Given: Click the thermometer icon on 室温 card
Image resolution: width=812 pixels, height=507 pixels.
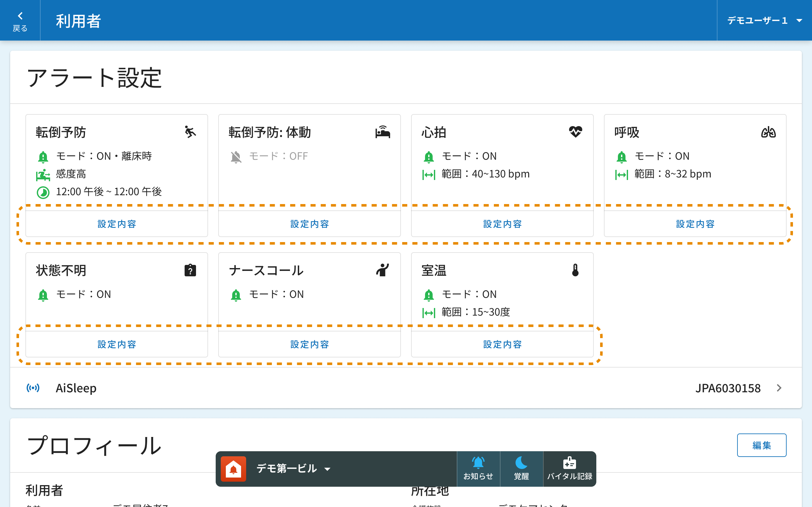Looking at the screenshot, I should coord(575,270).
